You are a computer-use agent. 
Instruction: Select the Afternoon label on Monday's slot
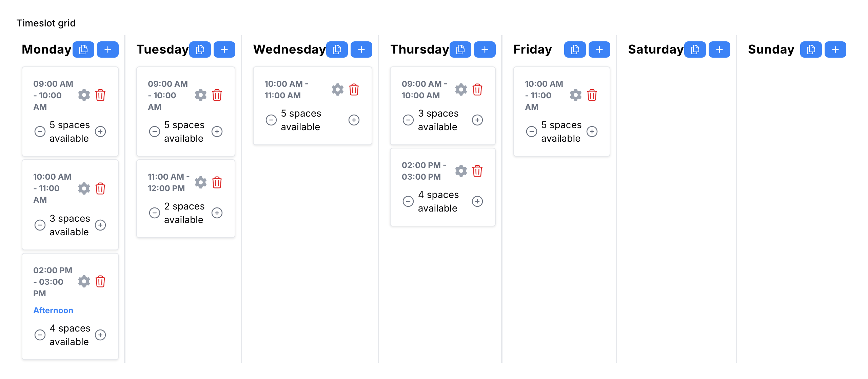[53, 310]
